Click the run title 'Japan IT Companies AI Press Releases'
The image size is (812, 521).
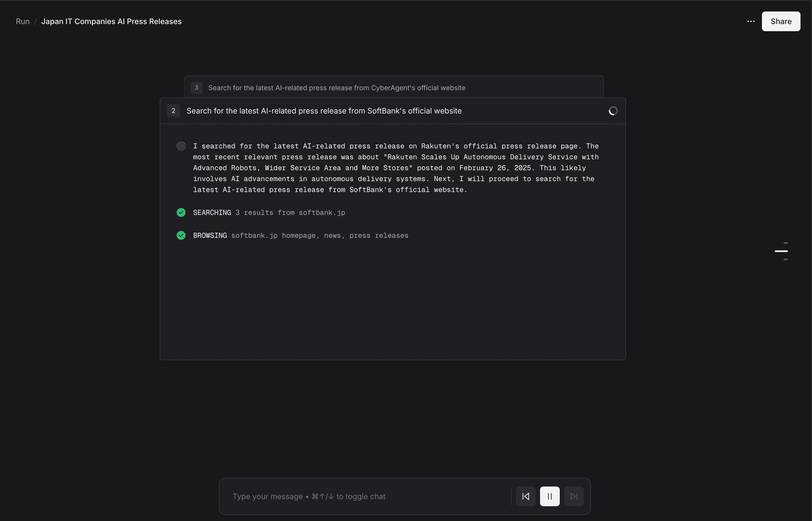pyautogui.click(x=111, y=21)
